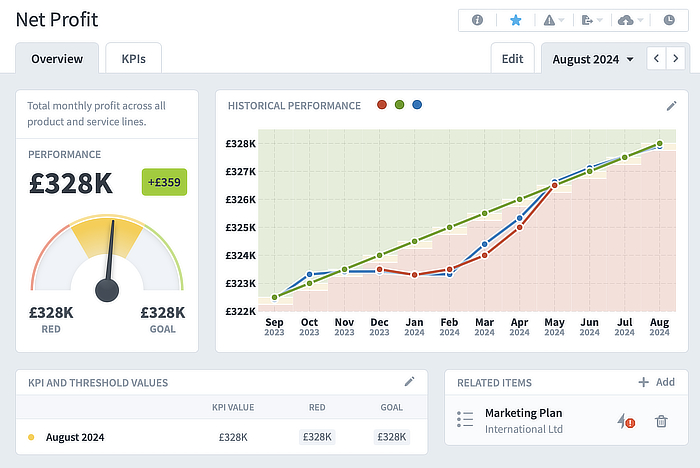Click the Marketing Plan lightning alert icon
700x468 pixels.
click(626, 421)
